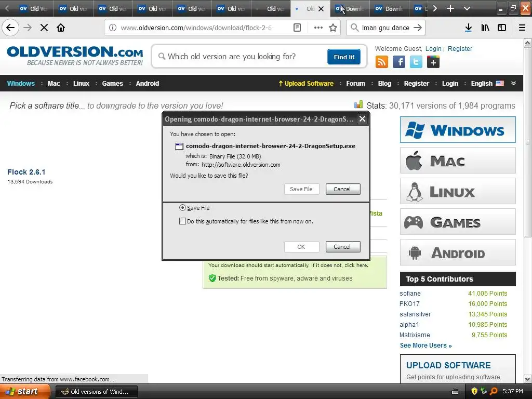This screenshot has height=399, width=532.
Task: Click the sofiane contributor name
Action: 410,294
